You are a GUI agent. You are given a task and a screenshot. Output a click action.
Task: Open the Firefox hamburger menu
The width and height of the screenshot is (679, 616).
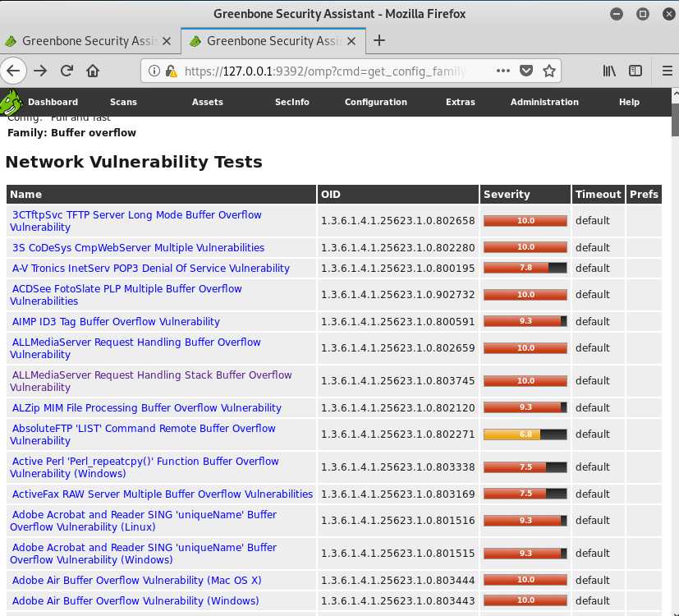pos(668,71)
